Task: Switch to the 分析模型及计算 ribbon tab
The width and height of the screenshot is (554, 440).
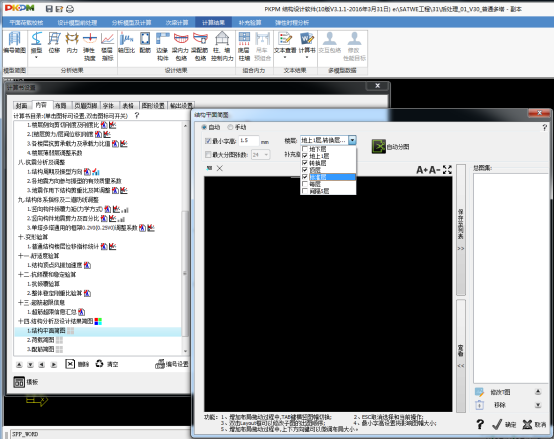Action: 131,23
